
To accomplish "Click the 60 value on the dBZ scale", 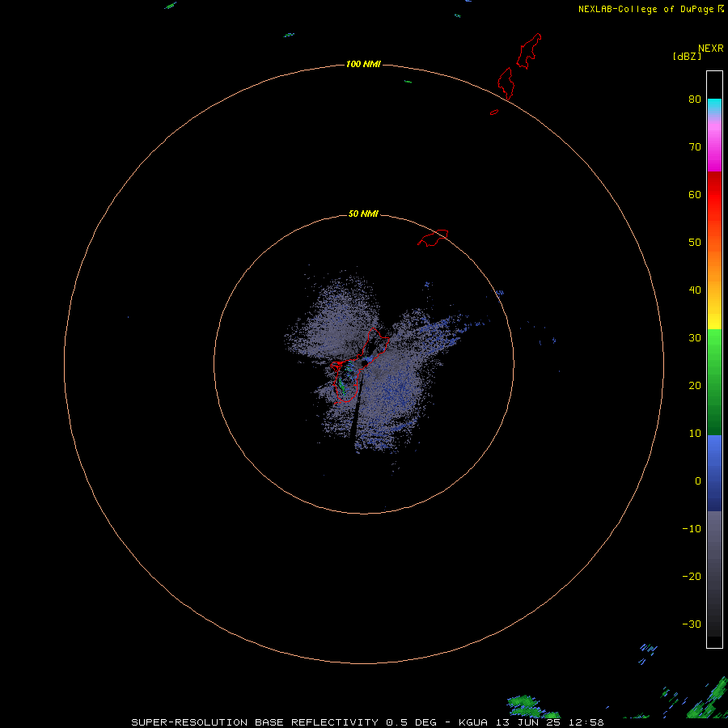I will pos(695,194).
